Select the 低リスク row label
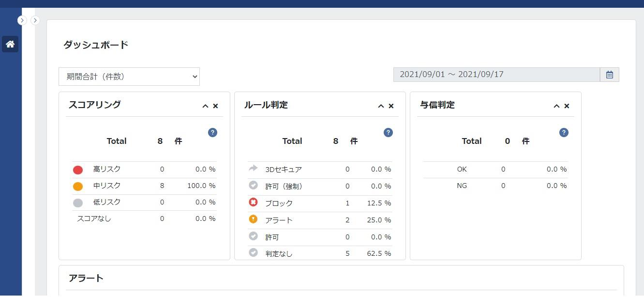 107,202
